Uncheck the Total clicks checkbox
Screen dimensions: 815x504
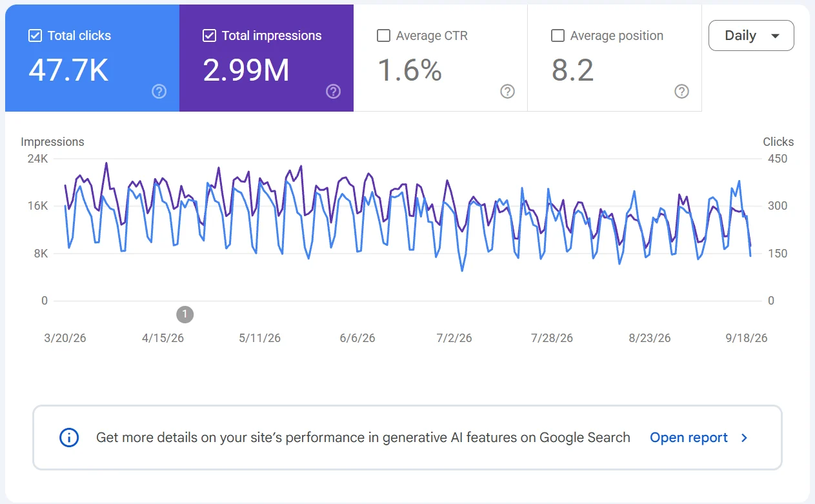(35, 35)
